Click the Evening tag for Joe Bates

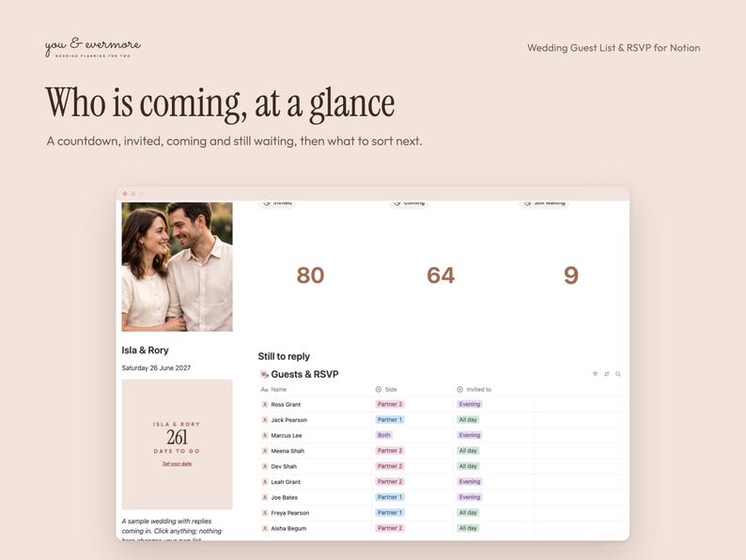[470, 497]
